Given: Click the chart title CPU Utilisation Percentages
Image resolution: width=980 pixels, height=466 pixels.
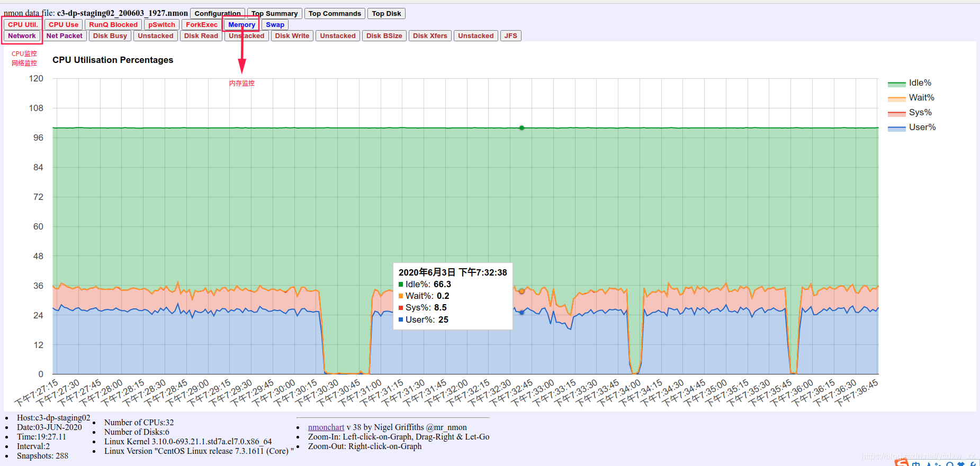Looking at the screenshot, I should [x=113, y=60].
